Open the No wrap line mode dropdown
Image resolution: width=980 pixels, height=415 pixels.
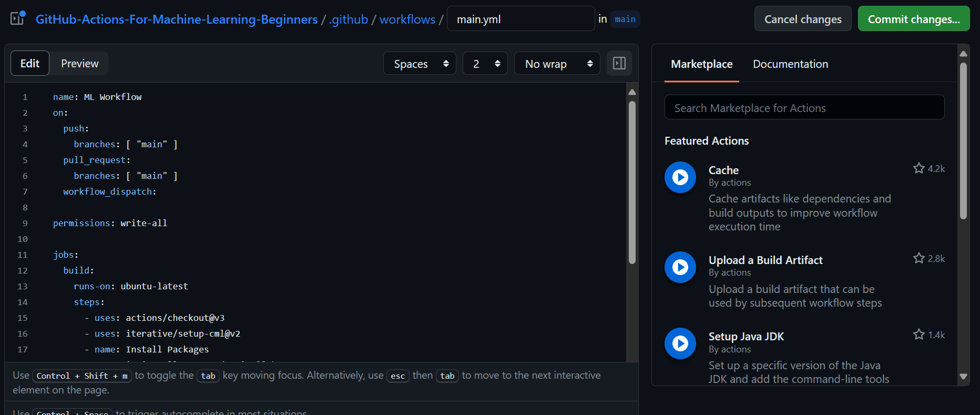(557, 64)
